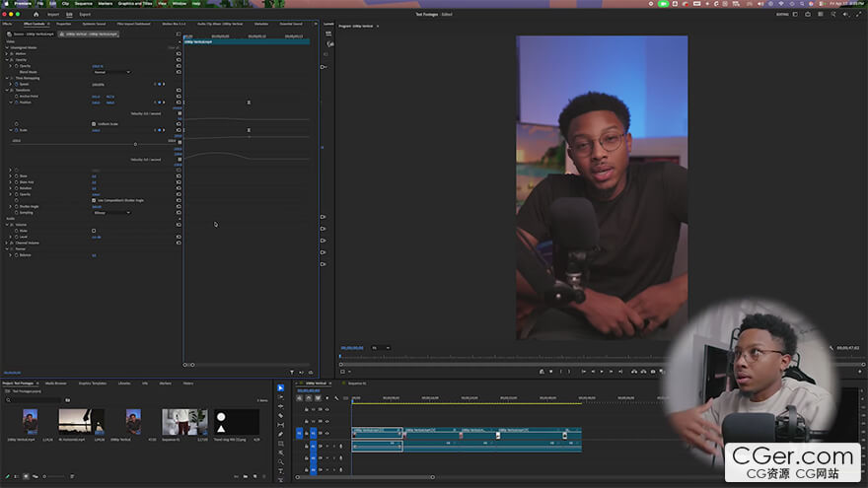868x488 pixels.
Task: Switch to the Effects panel tab
Action: [7, 24]
